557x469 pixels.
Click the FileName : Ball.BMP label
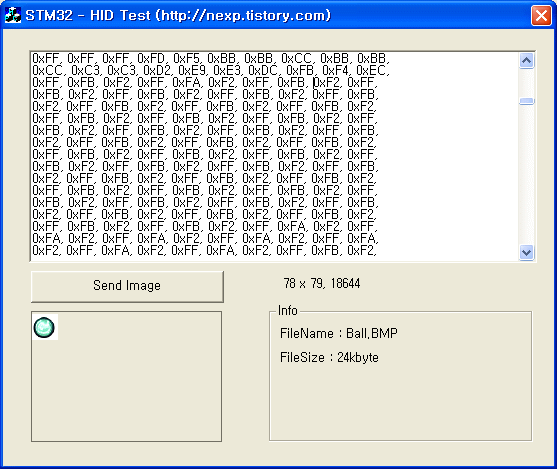339,333
